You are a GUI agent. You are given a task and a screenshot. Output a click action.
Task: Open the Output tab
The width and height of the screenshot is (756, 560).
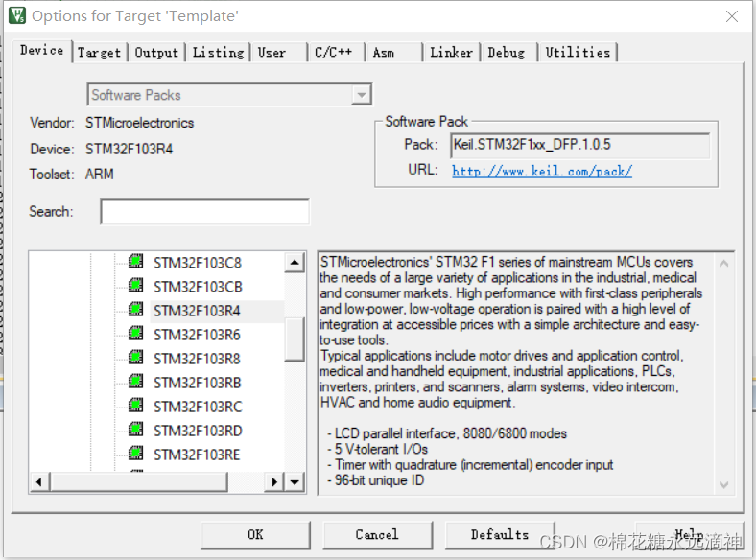click(156, 53)
